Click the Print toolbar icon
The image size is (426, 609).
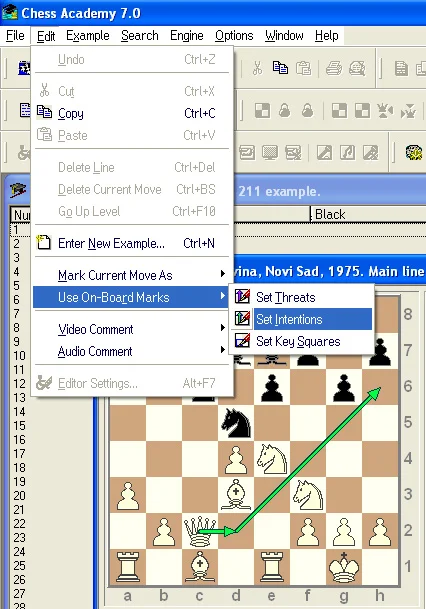coord(334,69)
